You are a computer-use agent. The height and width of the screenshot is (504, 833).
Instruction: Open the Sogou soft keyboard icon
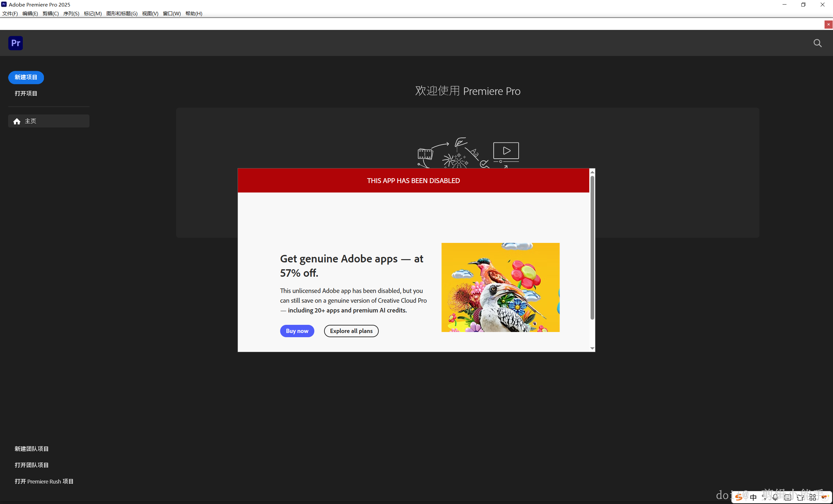click(788, 497)
